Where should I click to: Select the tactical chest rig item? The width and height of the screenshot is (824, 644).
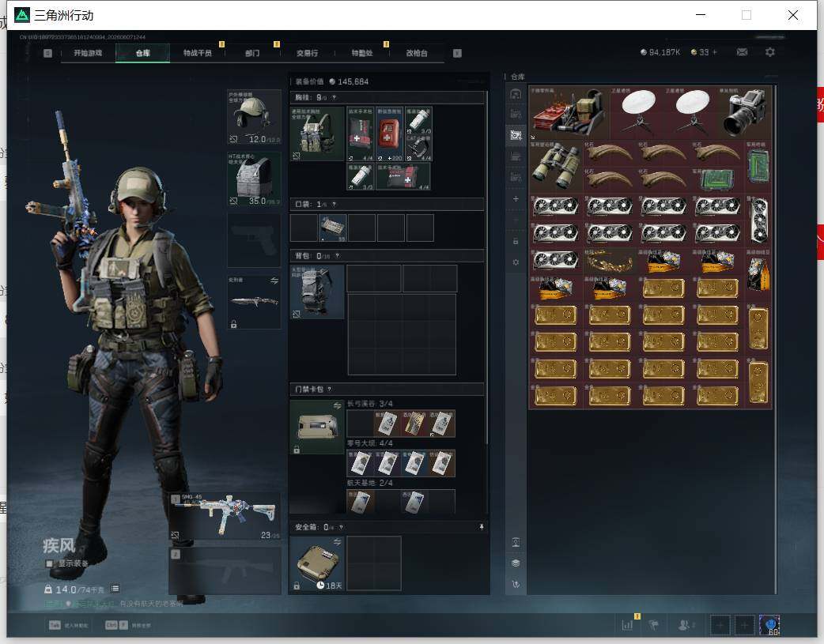[x=317, y=134]
